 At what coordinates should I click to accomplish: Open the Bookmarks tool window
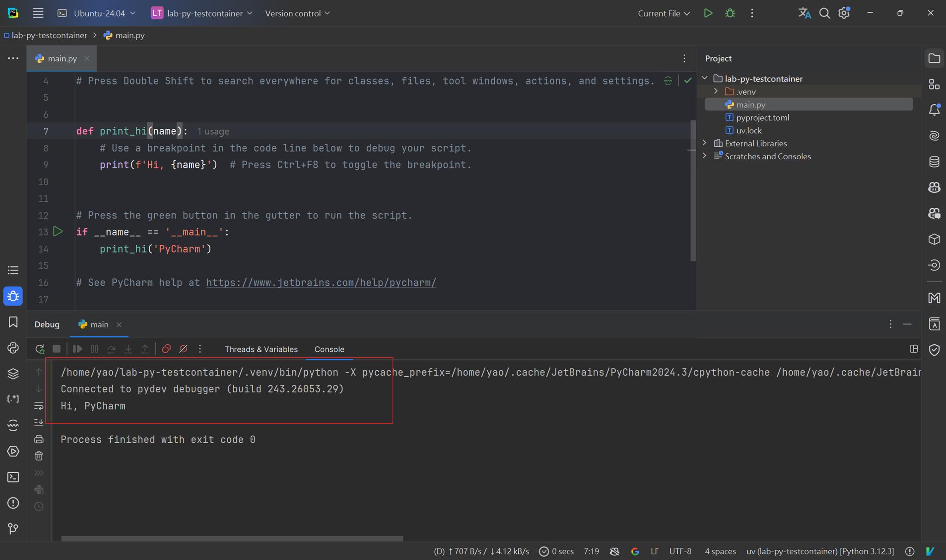click(x=13, y=322)
